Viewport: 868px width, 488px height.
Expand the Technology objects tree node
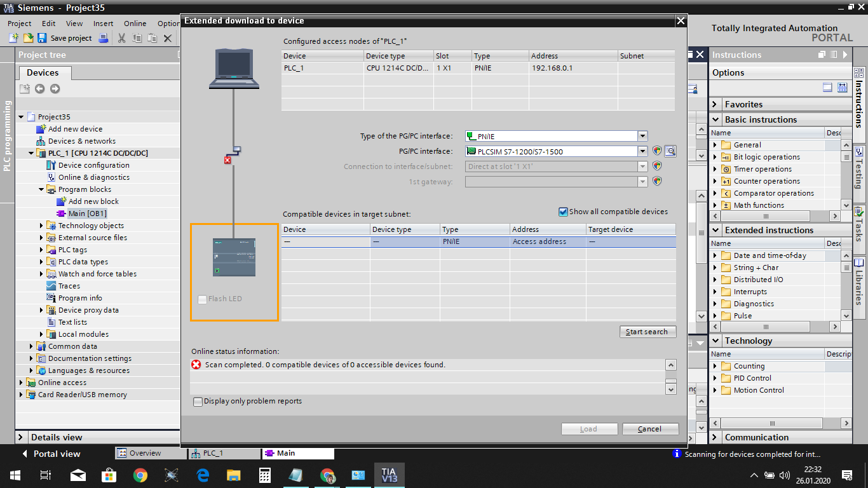tap(41, 226)
